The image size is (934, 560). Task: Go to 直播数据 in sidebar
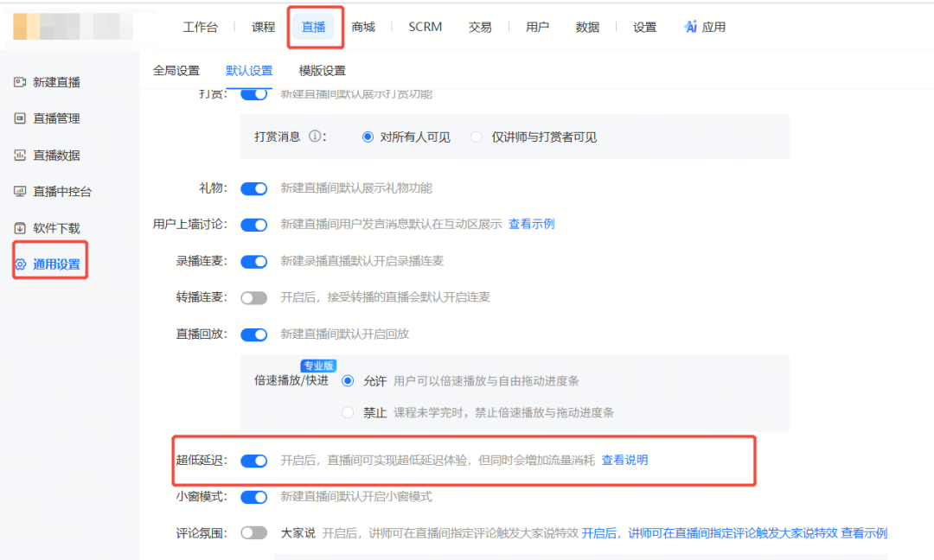pos(56,156)
